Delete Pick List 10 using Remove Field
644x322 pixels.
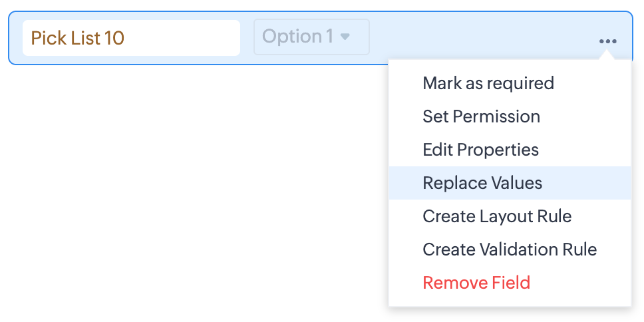tap(476, 283)
